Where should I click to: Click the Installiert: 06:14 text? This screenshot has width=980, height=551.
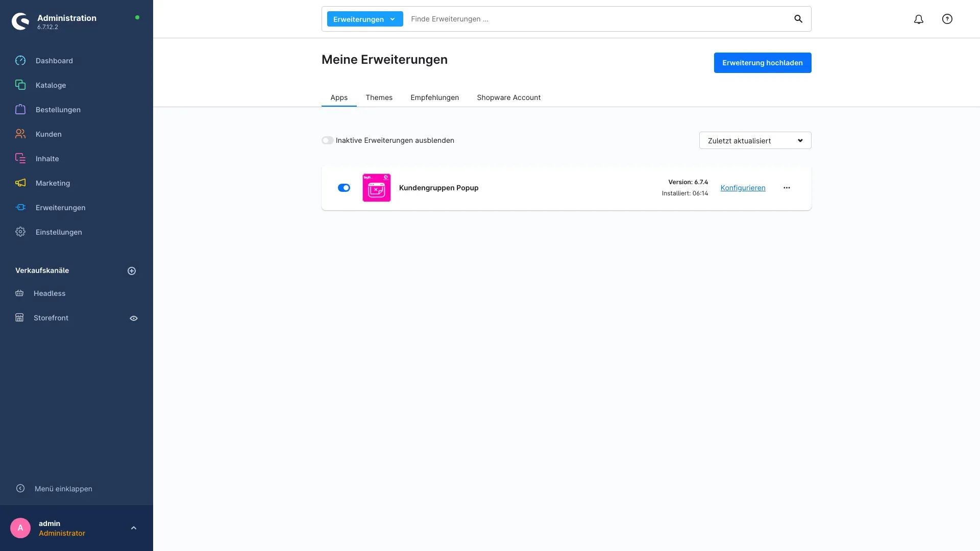[x=685, y=193]
